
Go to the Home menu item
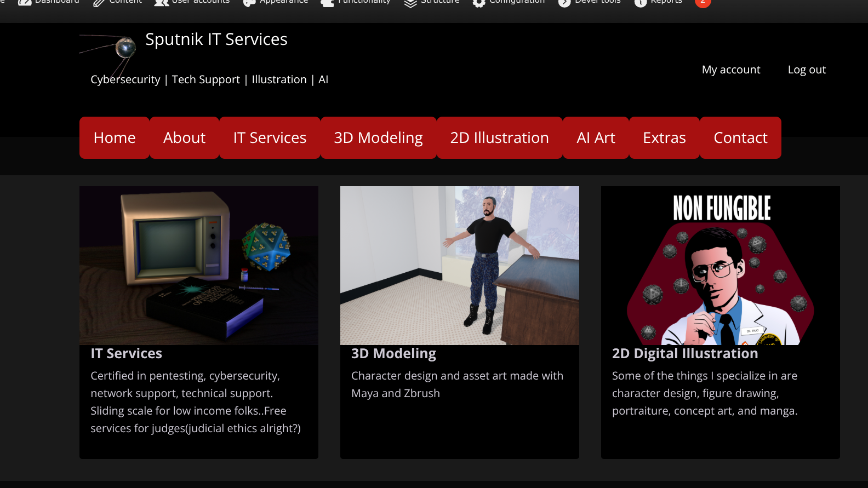point(115,137)
